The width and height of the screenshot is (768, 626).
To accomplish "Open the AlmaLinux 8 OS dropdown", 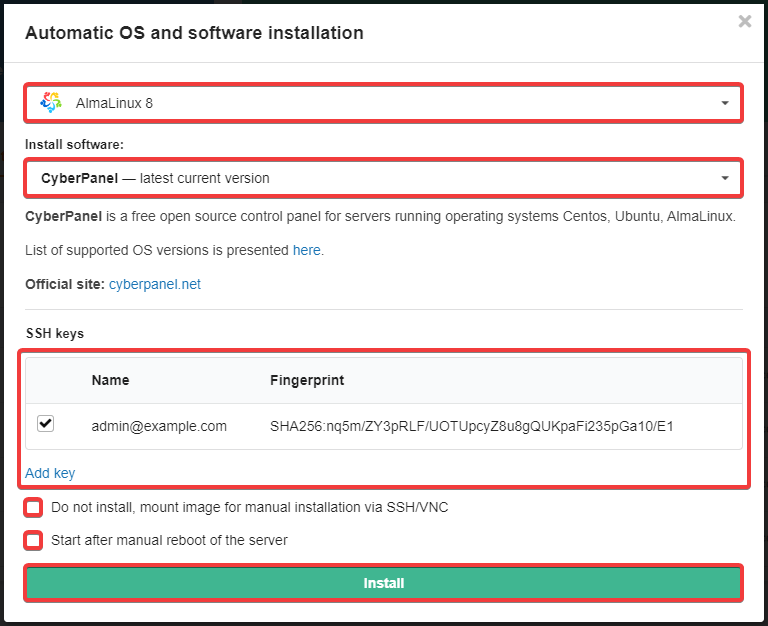I will point(384,103).
